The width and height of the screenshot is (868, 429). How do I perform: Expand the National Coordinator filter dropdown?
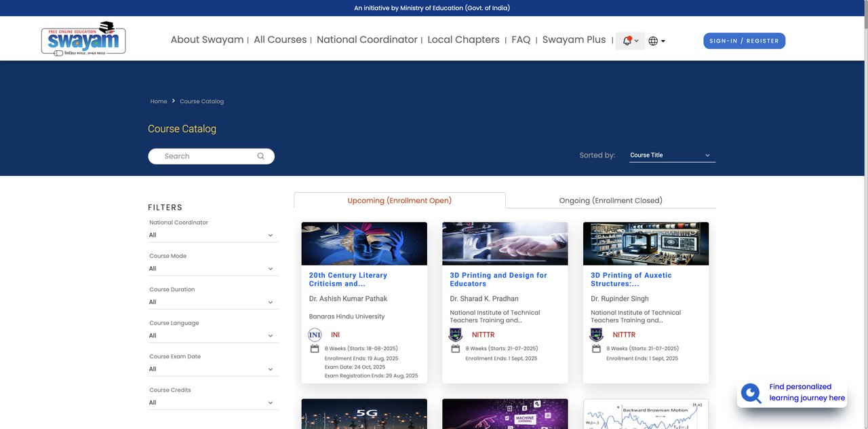[x=213, y=235]
